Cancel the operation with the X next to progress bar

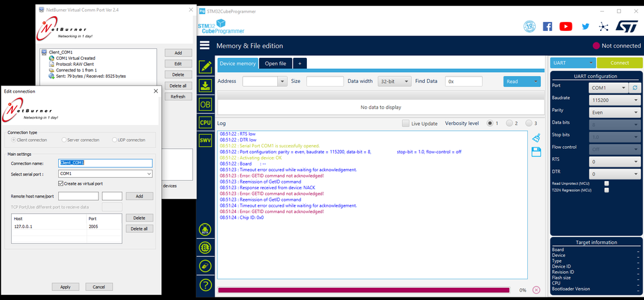[x=536, y=290]
